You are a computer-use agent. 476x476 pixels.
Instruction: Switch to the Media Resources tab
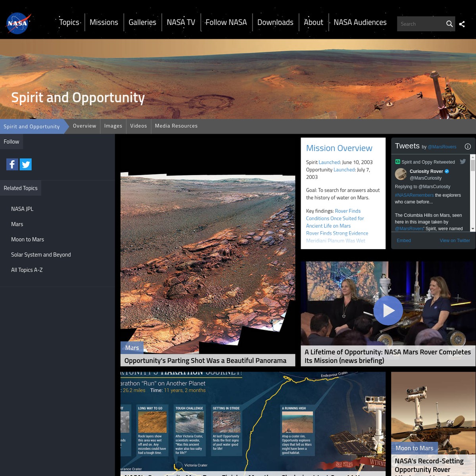(x=176, y=126)
